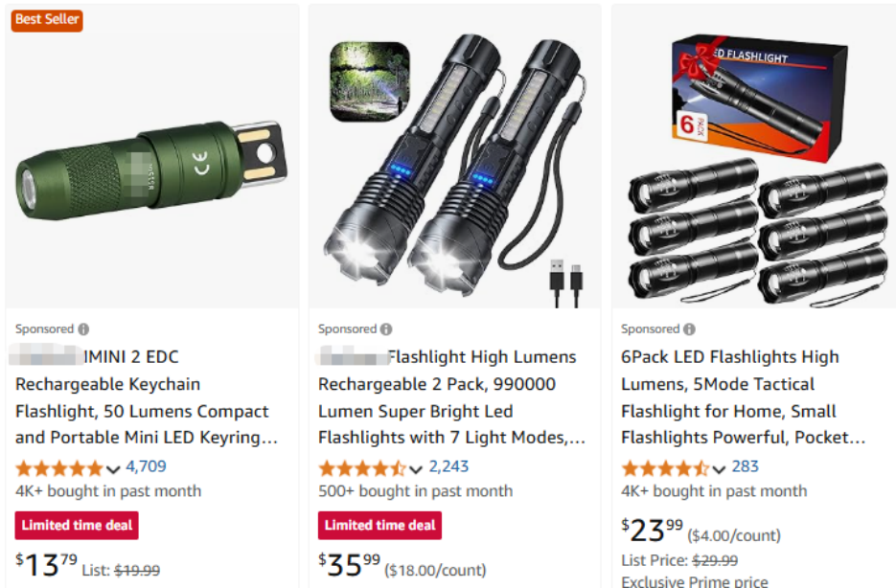The height and width of the screenshot is (588, 896).
Task: Expand rating breakdown chevron beside 283
Action: tap(719, 470)
